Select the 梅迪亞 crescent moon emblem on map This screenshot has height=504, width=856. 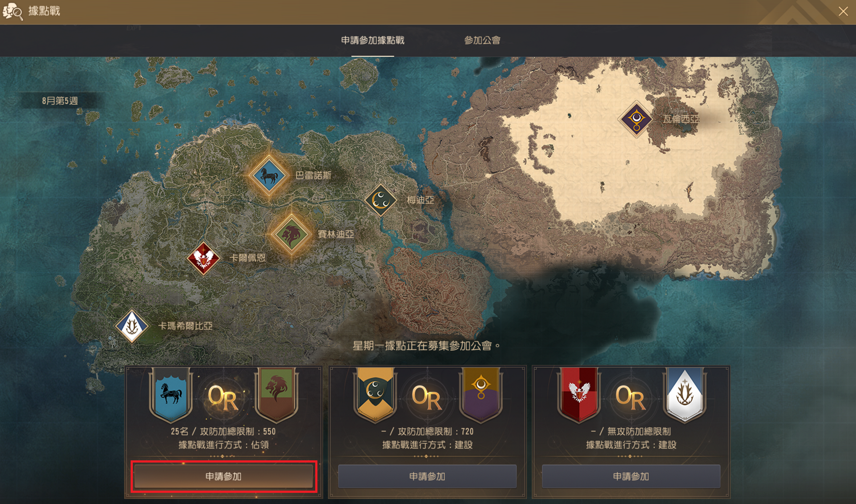(x=381, y=200)
